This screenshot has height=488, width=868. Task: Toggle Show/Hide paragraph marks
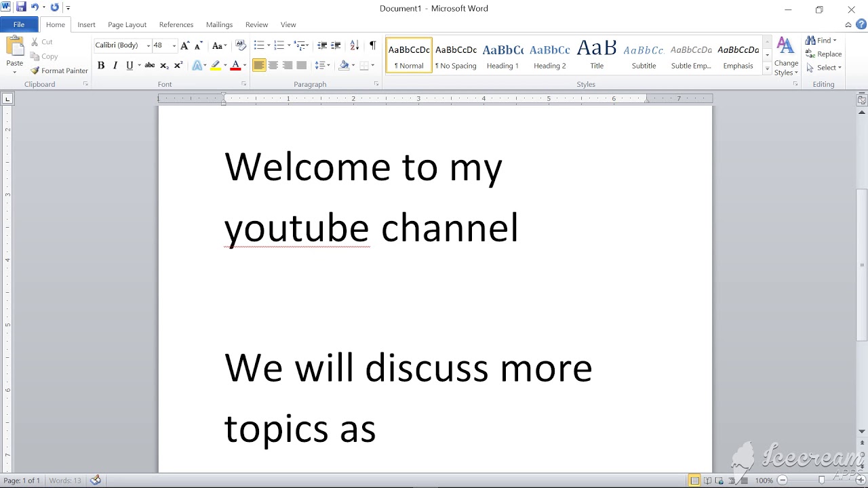[x=372, y=45]
